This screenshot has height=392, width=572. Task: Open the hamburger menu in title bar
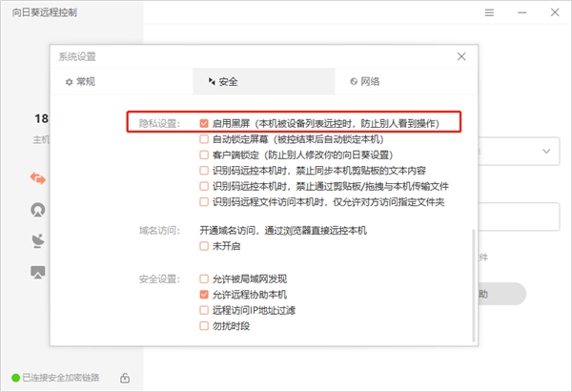[x=489, y=12]
